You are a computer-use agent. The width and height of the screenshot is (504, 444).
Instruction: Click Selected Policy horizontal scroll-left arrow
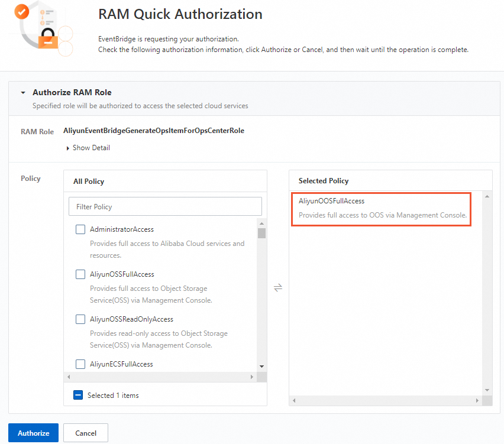point(294,400)
